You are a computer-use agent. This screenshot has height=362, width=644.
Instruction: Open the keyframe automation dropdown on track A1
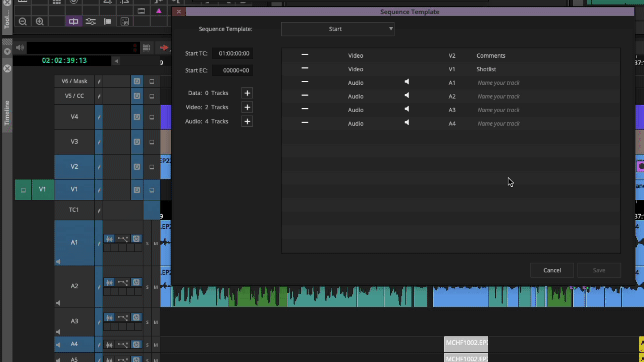pos(123,239)
